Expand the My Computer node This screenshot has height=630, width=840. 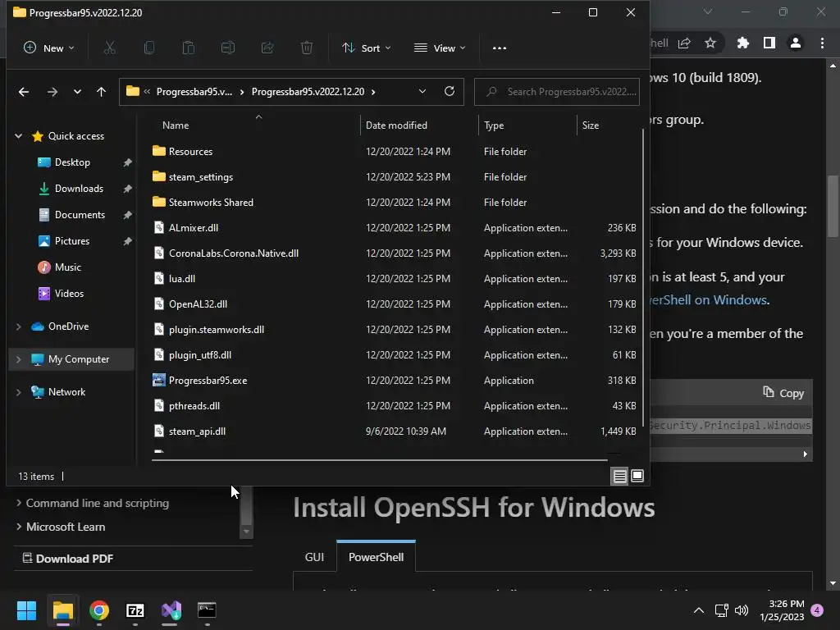[19, 359]
